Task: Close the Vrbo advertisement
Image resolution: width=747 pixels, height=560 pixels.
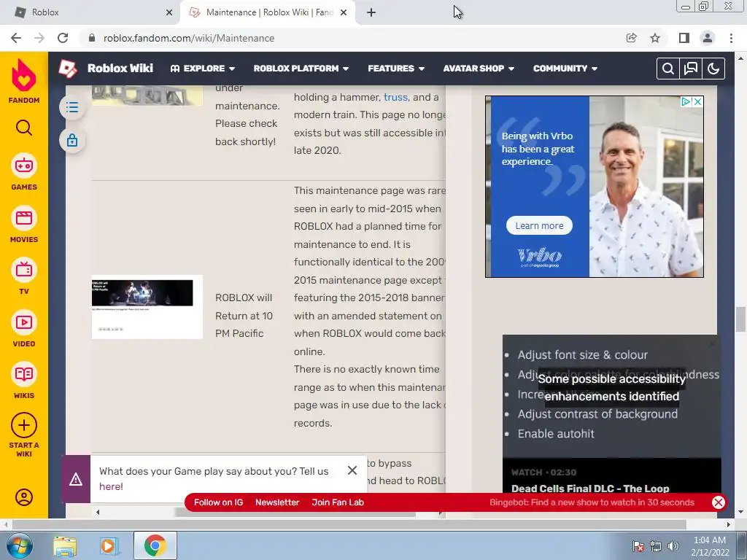Action: (x=697, y=101)
